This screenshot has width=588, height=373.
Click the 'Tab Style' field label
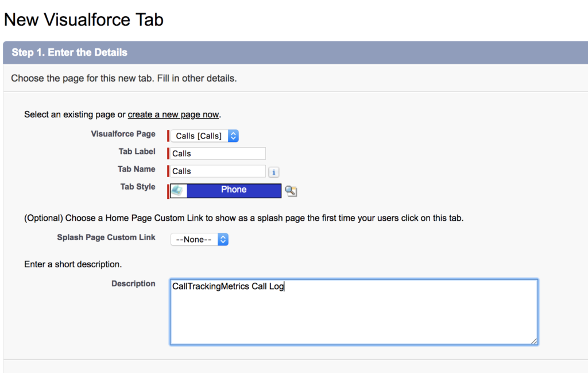click(x=138, y=187)
